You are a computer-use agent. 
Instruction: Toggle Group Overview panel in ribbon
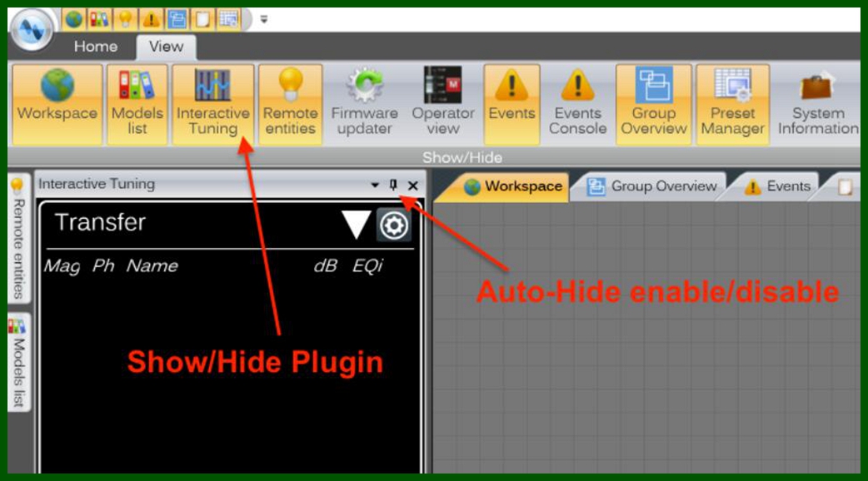tap(654, 105)
